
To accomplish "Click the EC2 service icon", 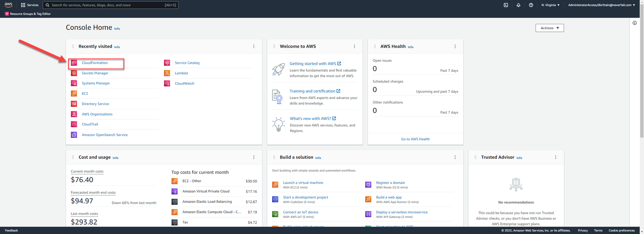I will (74, 93).
